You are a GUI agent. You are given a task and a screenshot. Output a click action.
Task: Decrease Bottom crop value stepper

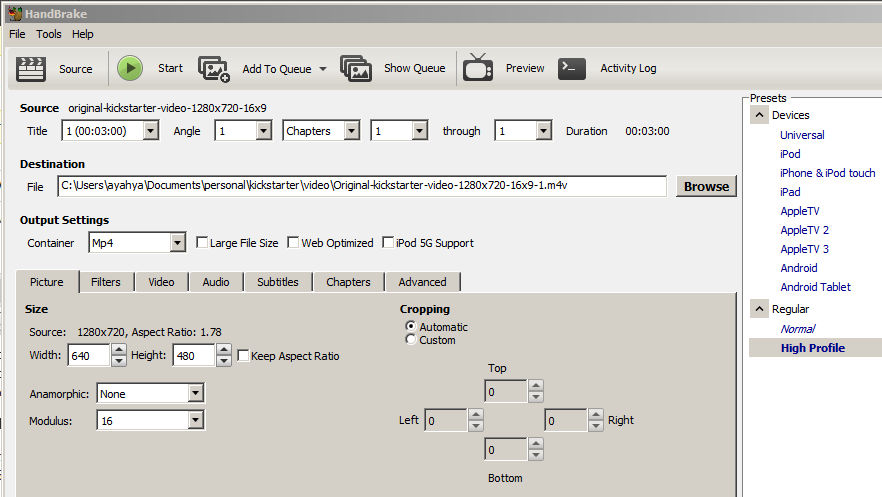point(536,455)
